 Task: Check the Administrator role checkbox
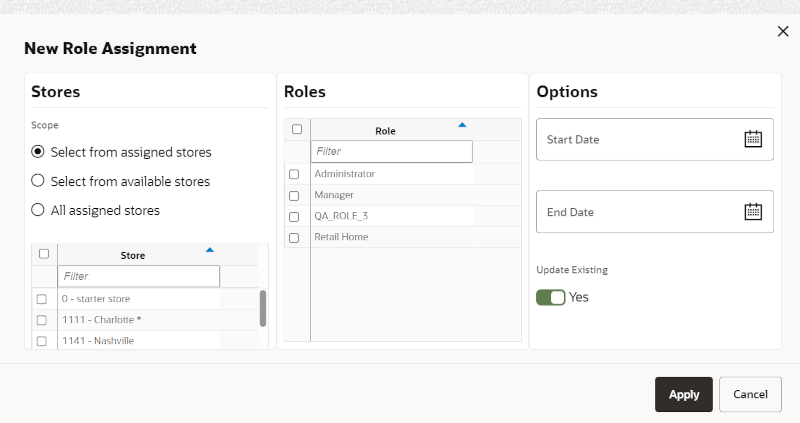pyautogui.click(x=294, y=174)
